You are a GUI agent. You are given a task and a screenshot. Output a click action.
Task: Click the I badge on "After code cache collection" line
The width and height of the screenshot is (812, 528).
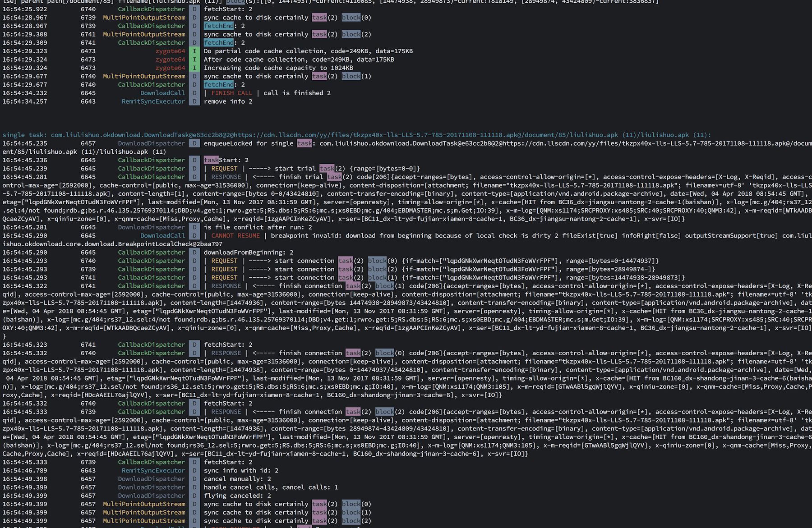[x=194, y=60]
